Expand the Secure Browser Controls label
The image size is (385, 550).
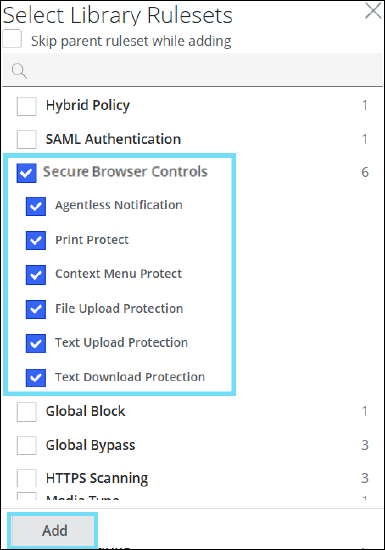(x=125, y=172)
